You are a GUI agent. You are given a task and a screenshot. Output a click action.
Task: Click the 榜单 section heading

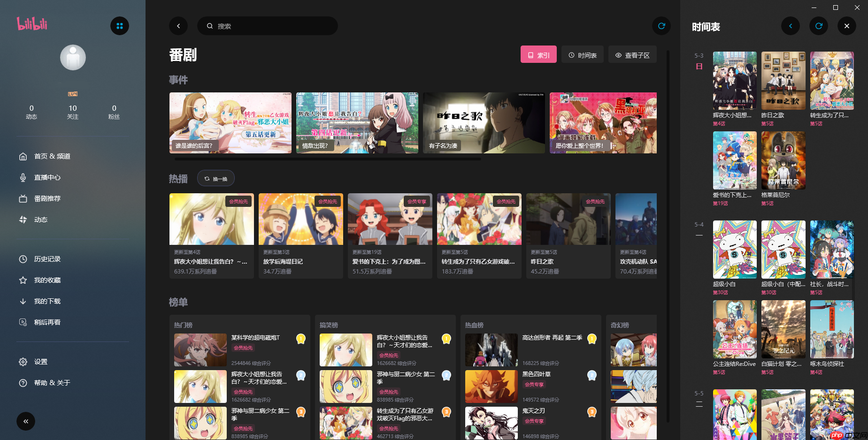(178, 302)
